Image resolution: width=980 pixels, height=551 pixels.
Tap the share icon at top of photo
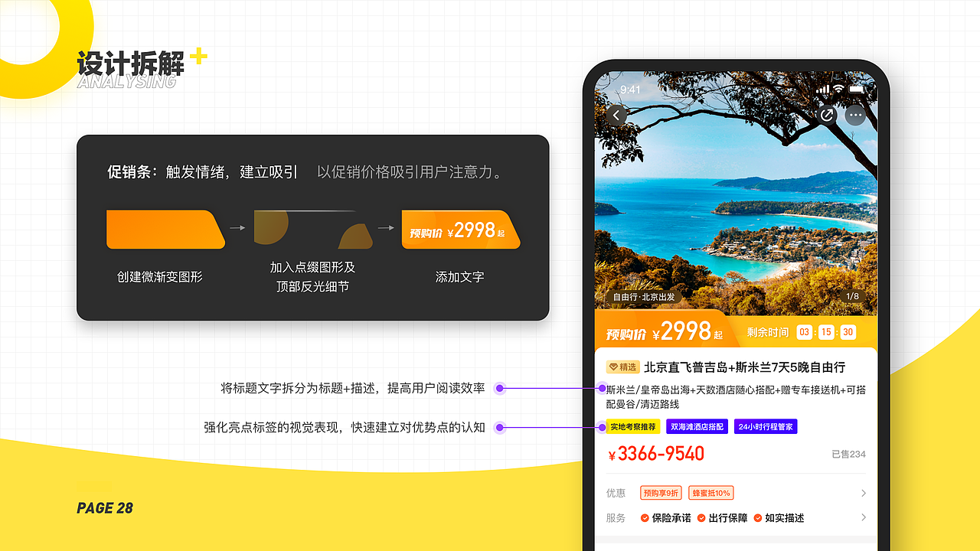tap(826, 116)
